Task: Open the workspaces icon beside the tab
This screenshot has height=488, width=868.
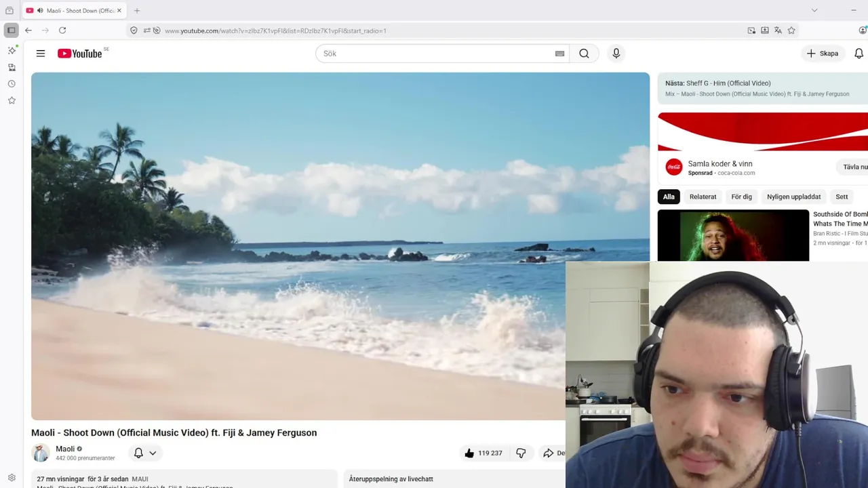Action: tap(9, 10)
